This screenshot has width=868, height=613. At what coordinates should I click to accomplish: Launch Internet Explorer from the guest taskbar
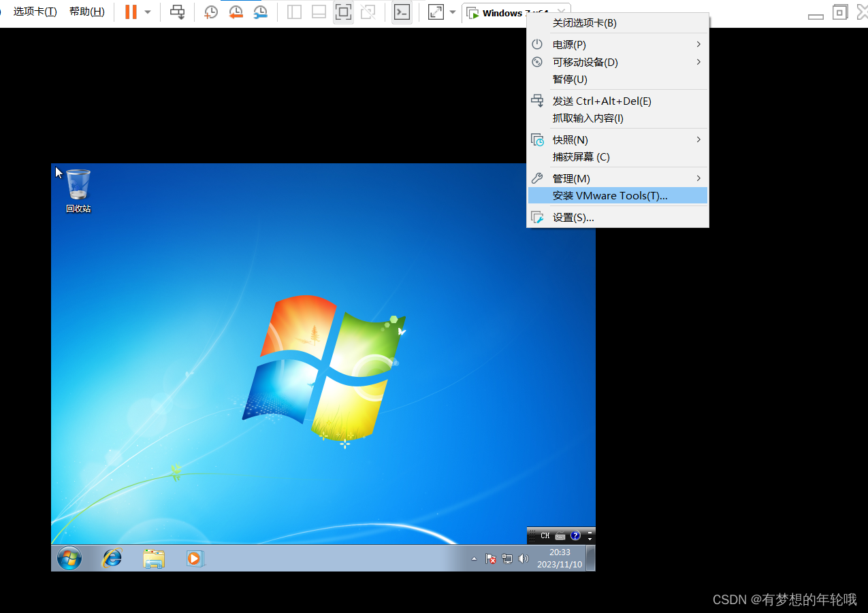click(111, 558)
